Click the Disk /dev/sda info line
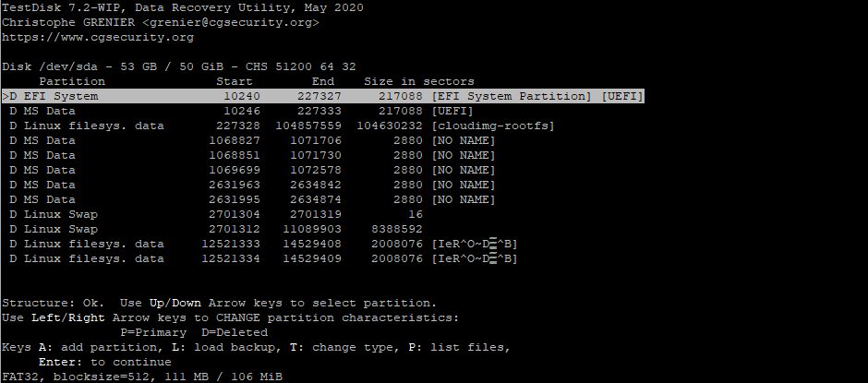The image size is (868, 383). click(x=179, y=67)
